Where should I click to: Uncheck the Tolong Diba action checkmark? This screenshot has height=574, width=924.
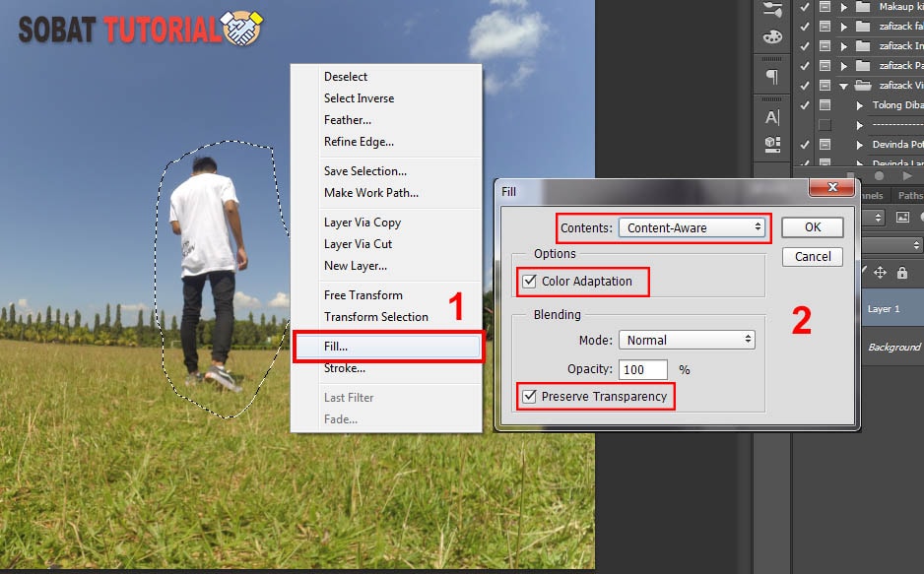pos(805,104)
